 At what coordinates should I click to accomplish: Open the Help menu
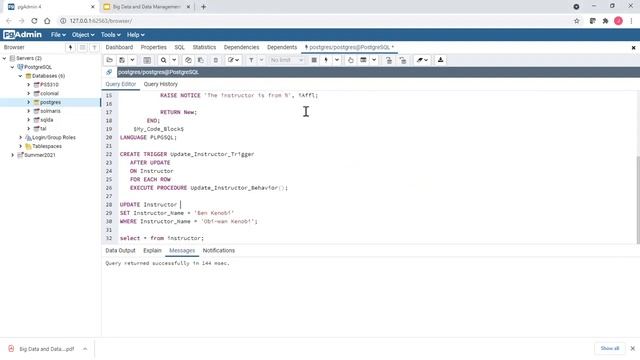point(136,35)
